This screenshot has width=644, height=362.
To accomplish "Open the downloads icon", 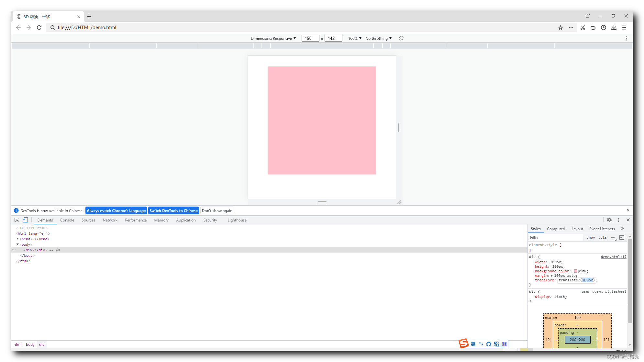I will click(614, 28).
